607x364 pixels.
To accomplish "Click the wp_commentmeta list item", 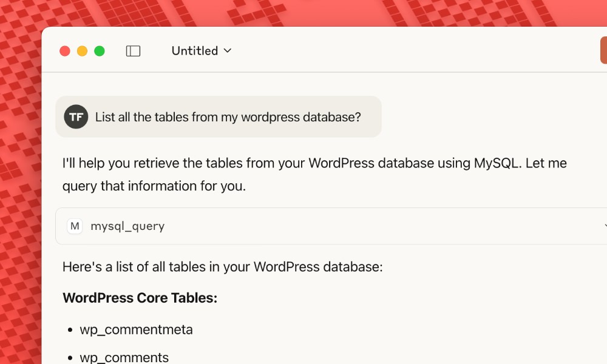I will [136, 329].
